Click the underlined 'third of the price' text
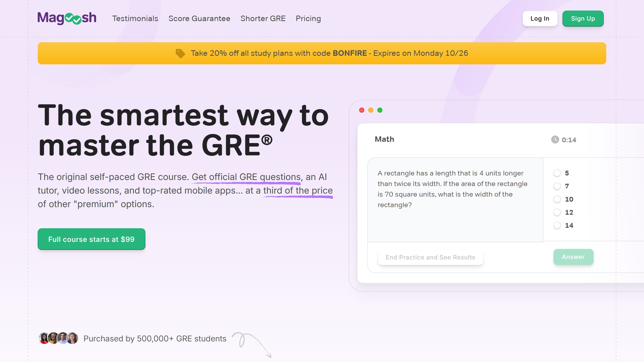644x362 pixels. pos(298,191)
